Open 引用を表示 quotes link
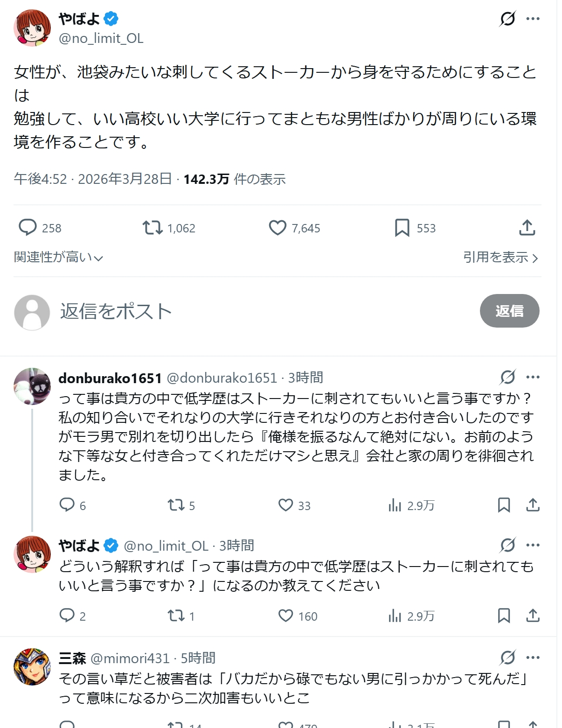The height and width of the screenshot is (728, 562). click(x=500, y=257)
